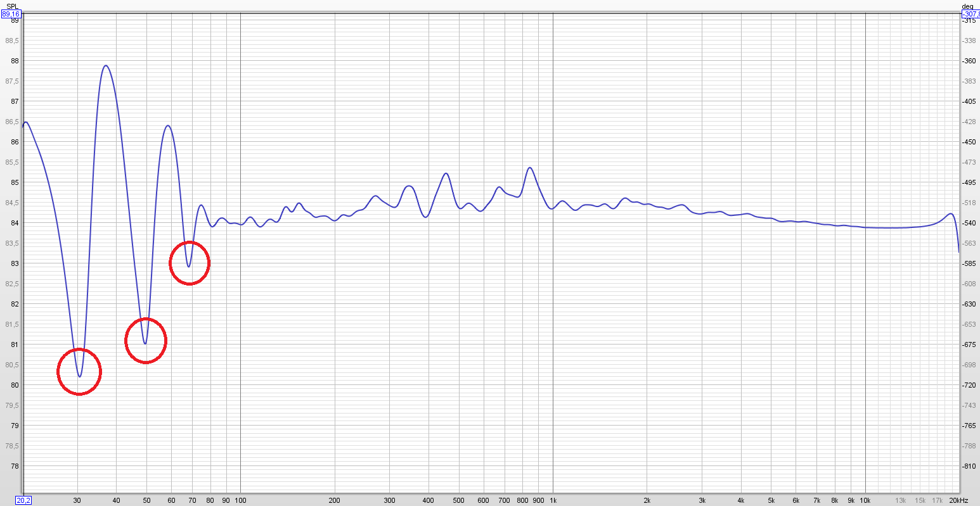The height and width of the screenshot is (506, 980).
Task: Click the 79,5 tick on SPL axis
Action: pyautogui.click(x=13, y=405)
